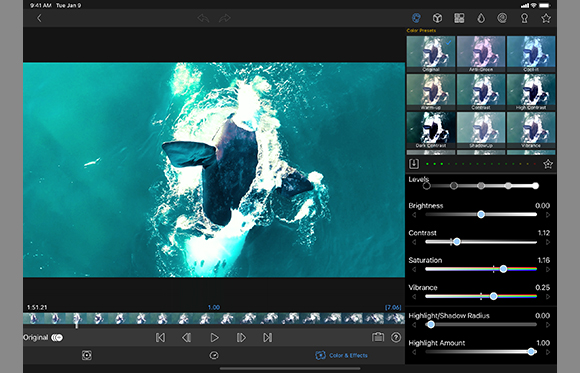This screenshot has width=580, height=373.
Task: Decrease Highlight Amount with the left arrow
Action: click(414, 352)
